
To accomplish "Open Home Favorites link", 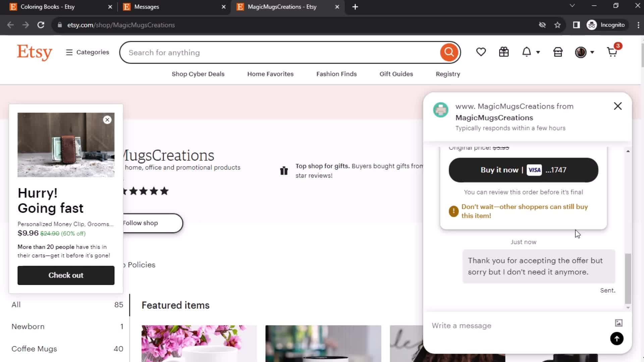I will (x=270, y=74).
